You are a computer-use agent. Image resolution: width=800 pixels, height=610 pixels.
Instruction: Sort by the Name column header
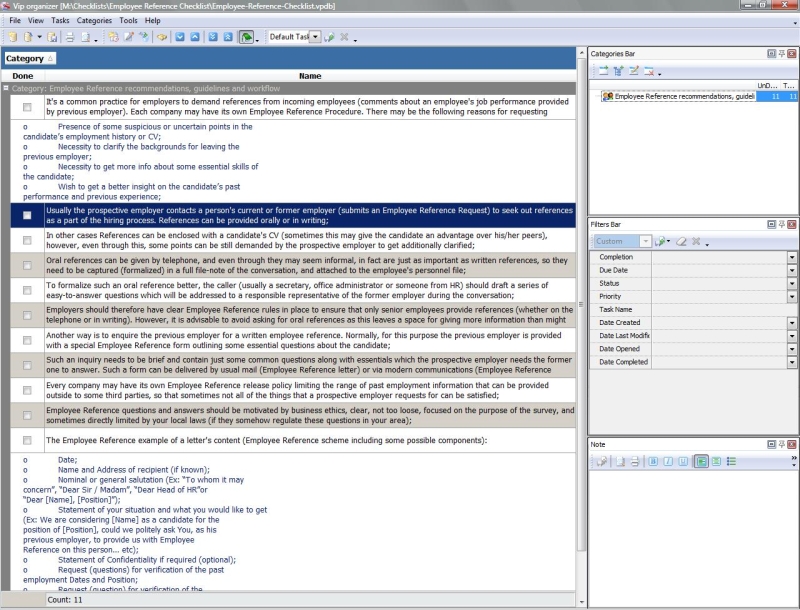point(309,75)
